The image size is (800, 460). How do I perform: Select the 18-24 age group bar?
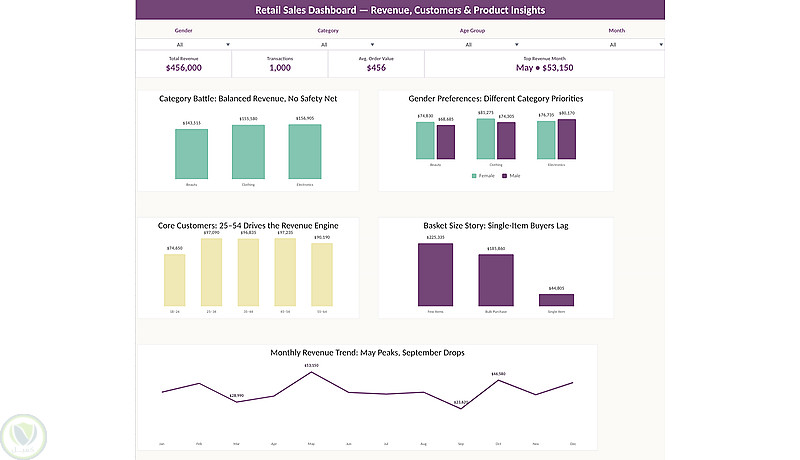point(174,280)
